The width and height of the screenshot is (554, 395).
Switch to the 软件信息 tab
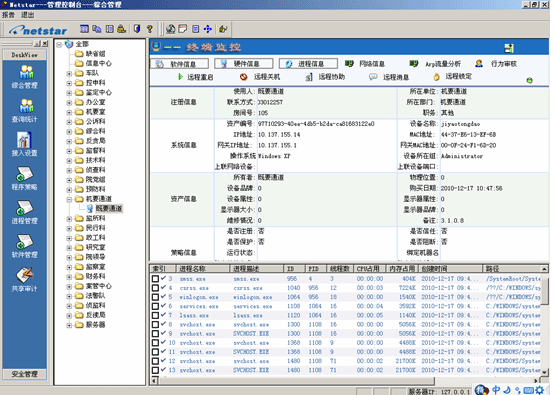179,64
